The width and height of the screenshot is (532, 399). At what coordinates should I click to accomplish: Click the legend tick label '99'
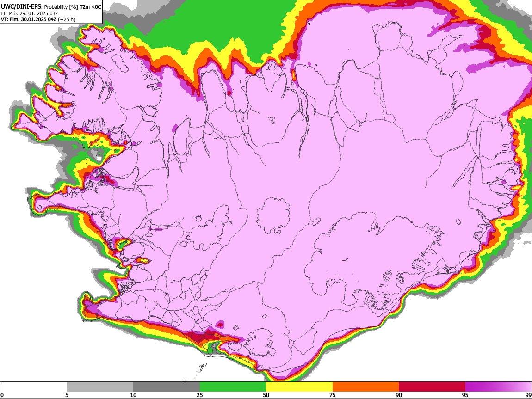click(x=528, y=395)
